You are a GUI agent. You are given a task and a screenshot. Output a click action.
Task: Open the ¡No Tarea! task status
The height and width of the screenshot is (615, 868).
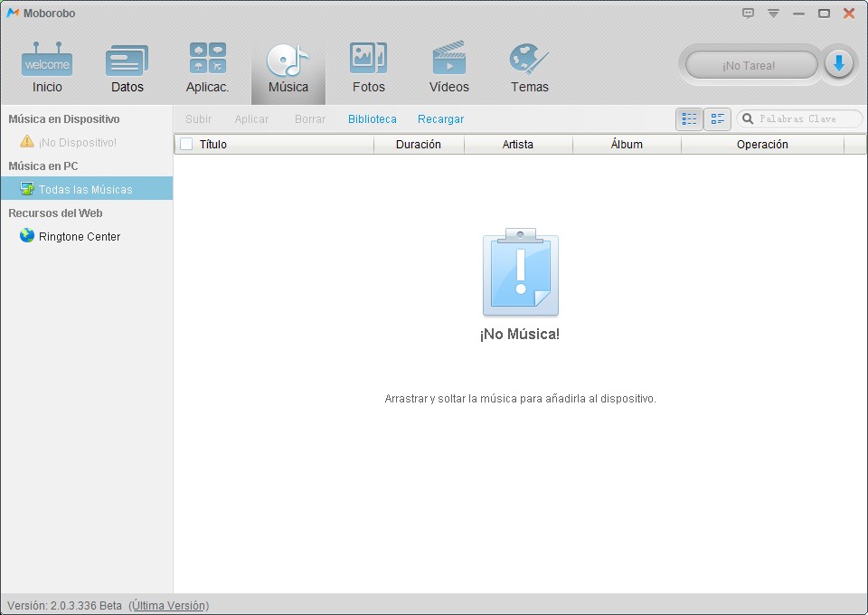[x=751, y=65]
